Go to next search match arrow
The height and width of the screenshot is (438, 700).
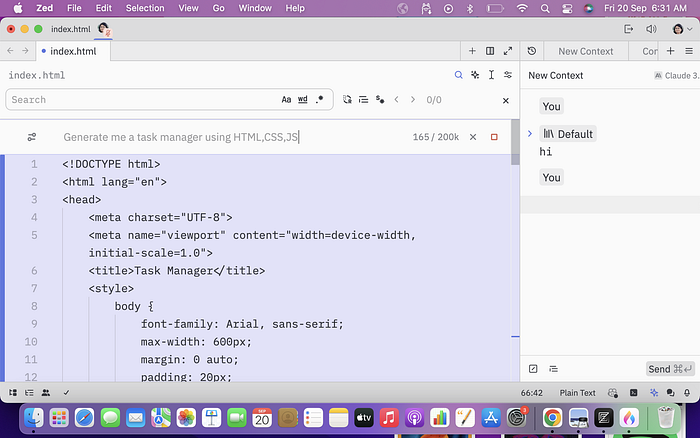413,100
